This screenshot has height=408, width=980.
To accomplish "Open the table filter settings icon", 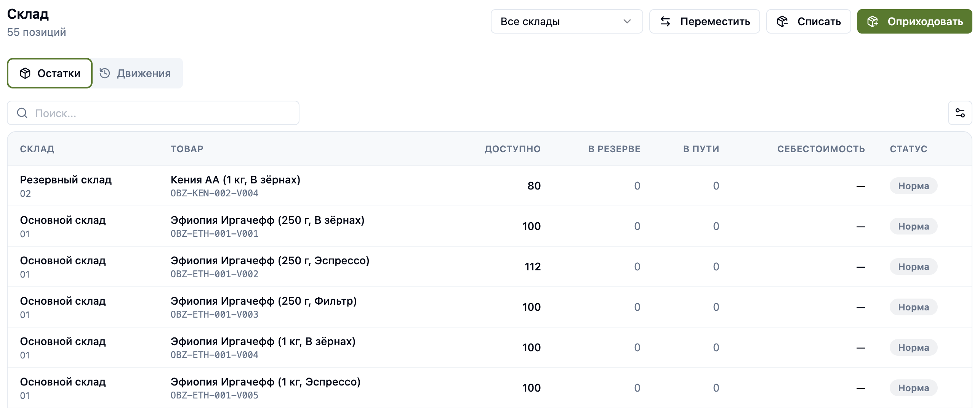I will point(960,113).
